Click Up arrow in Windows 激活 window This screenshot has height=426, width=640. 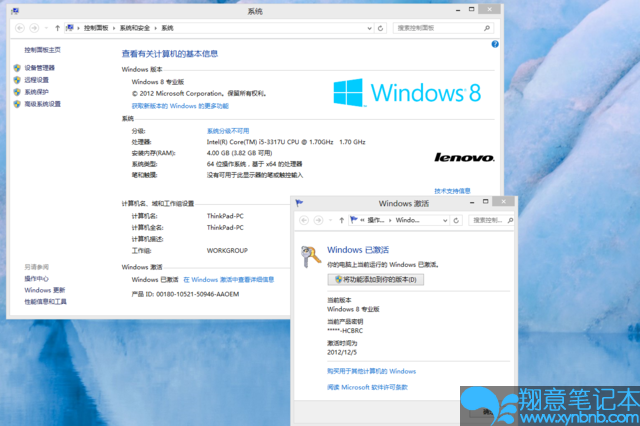click(x=342, y=220)
